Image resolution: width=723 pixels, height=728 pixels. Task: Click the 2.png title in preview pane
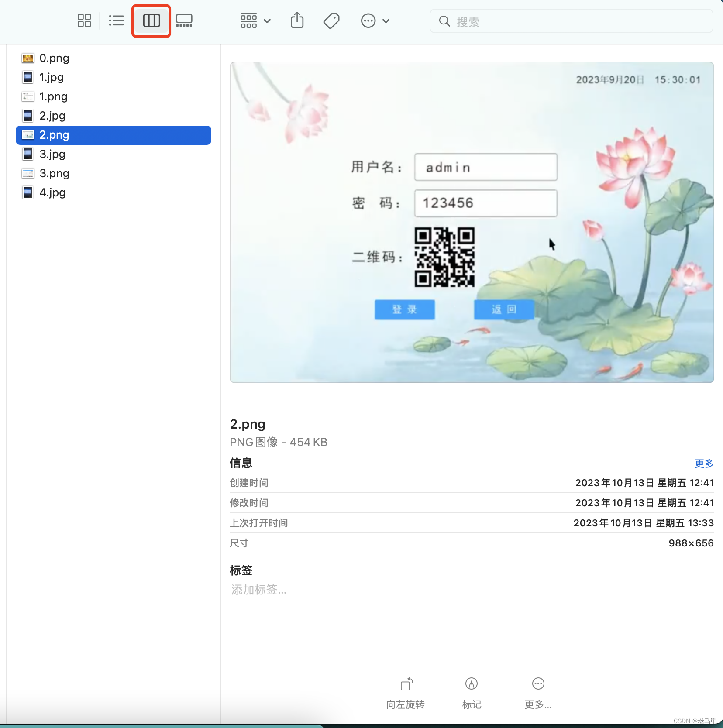tap(248, 424)
